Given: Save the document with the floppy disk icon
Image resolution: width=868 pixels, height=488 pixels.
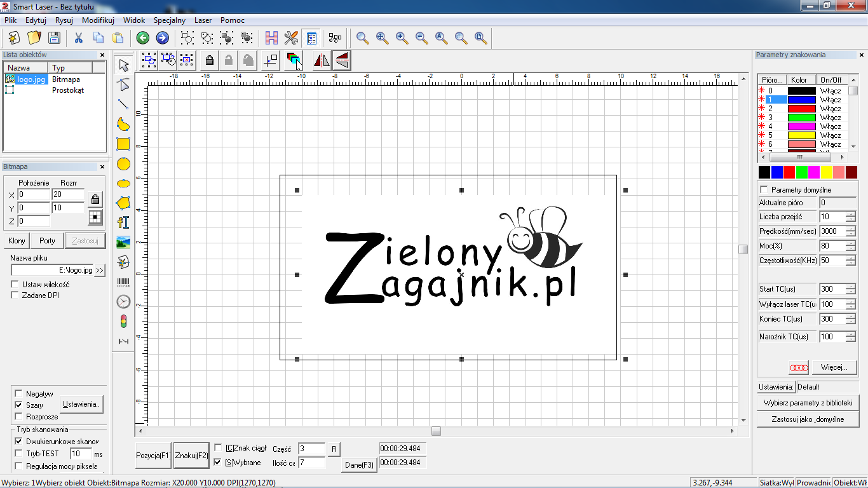Looking at the screenshot, I should point(54,37).
